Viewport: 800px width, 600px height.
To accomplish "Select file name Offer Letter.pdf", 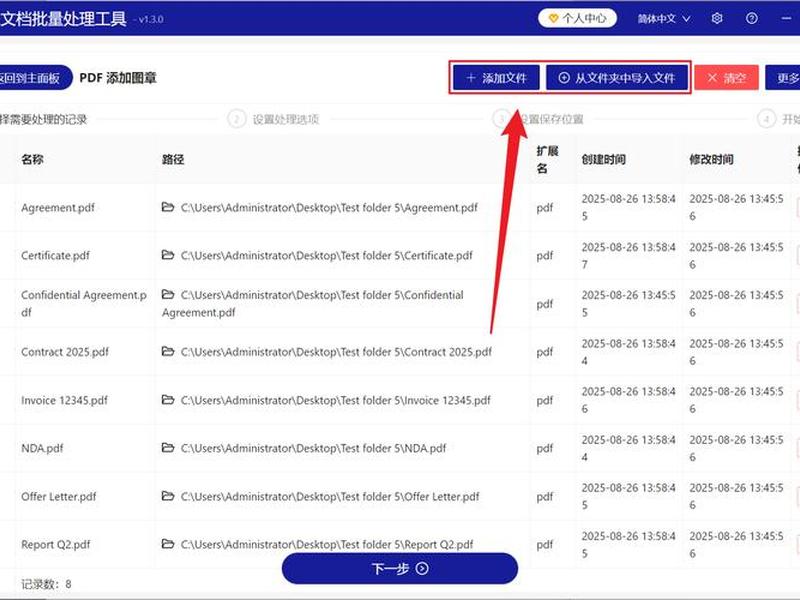I will tap(59, 496).
